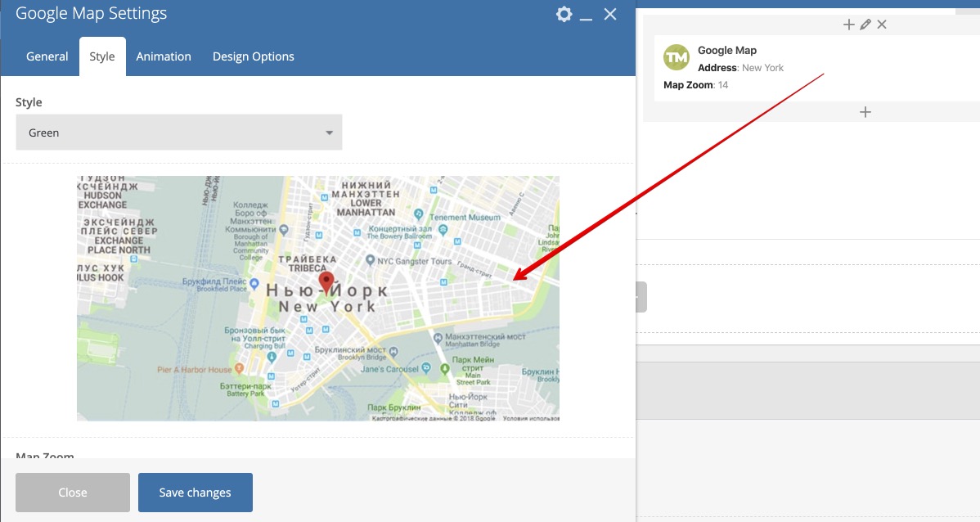Click the Google Map Settings title
Viewport: 980px width, 522px height.
point(92,13)
